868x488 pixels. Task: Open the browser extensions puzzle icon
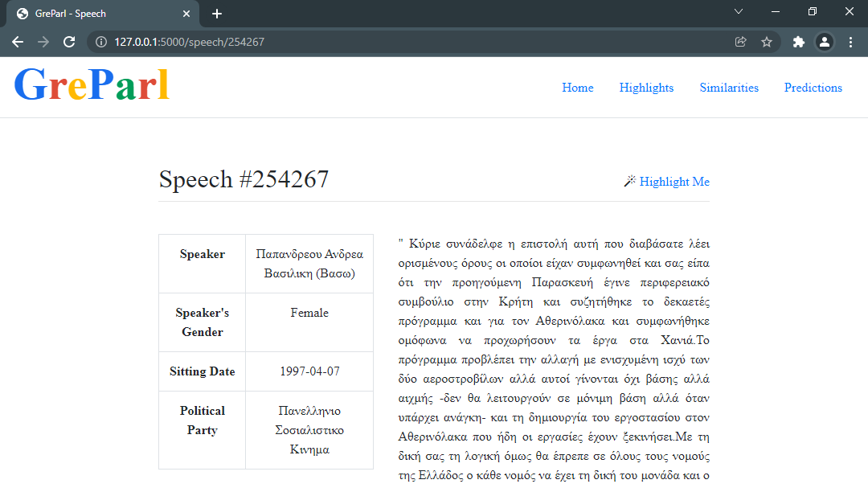coord(798,41)
